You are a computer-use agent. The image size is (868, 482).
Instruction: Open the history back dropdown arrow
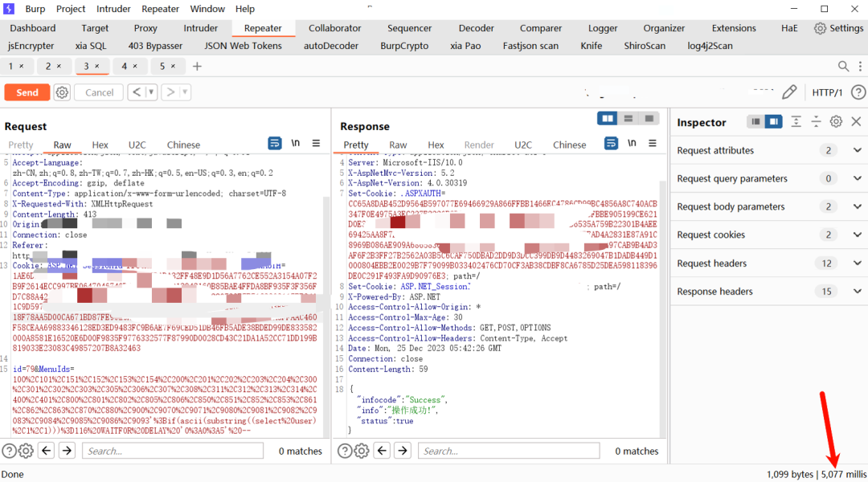coord(150,92)
